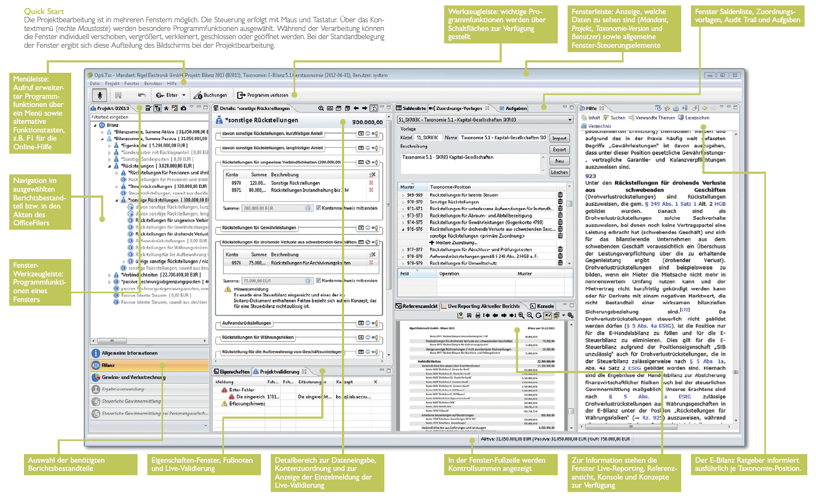Screen dimensions: 816x504
Task: Click the save disk icon in main toolbar
Action: (x=118, y=95)
